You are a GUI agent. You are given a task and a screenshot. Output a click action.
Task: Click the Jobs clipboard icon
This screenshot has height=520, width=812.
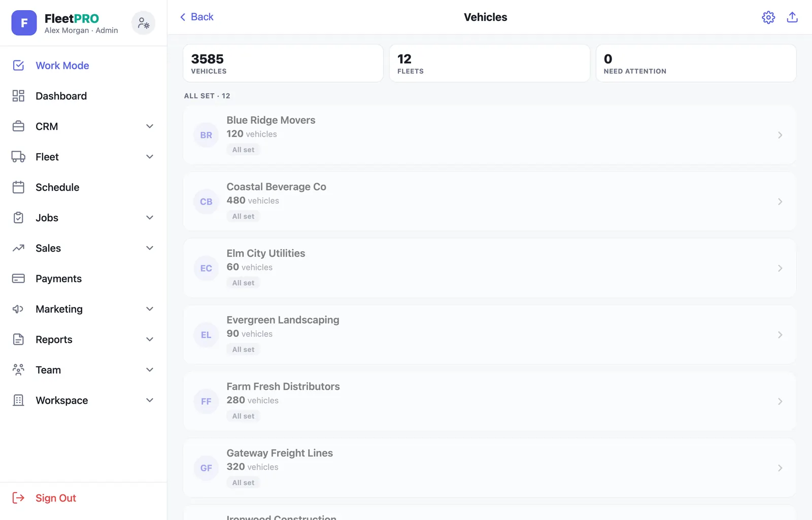click(x=18, y=218)
